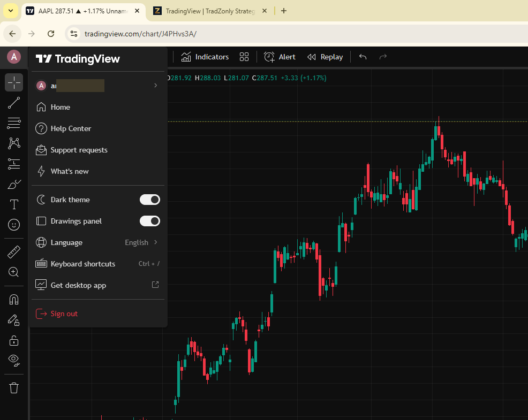
Task: Open the account profile row
Action: 97,86
